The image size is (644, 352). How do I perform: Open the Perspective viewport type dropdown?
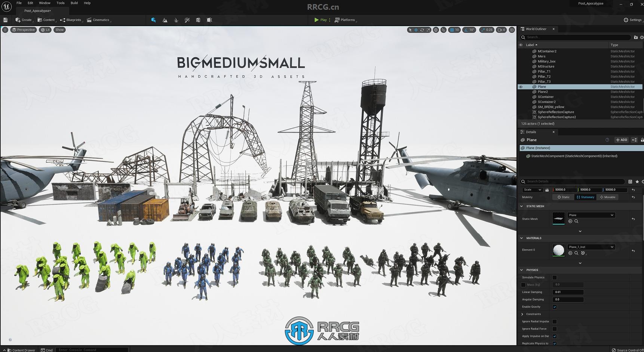click(24, 30)
